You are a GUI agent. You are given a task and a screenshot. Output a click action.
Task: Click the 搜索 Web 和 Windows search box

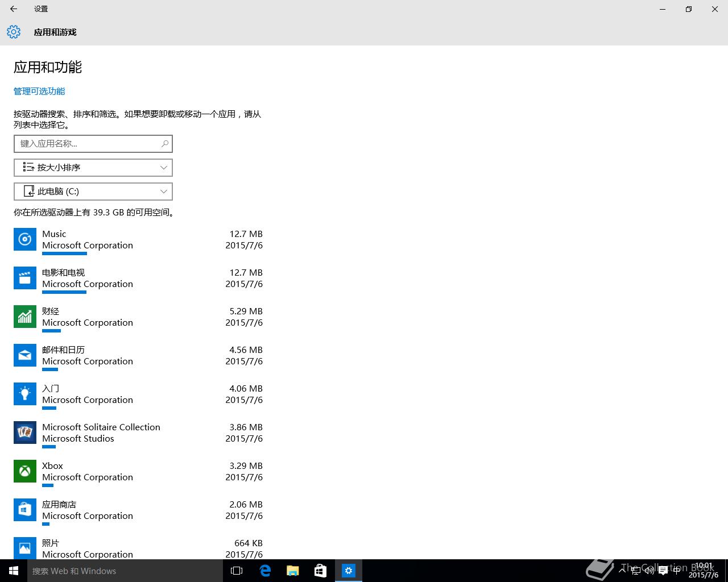tap(125, 571)
